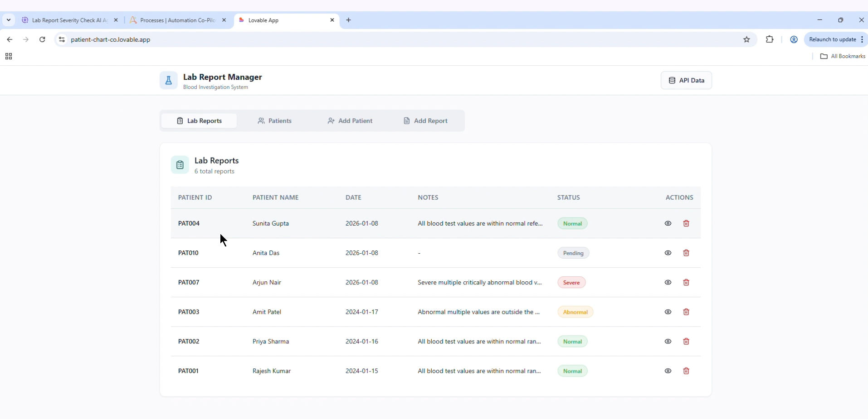
Task: View Anita Das report via eye icon
Action: point(668,253)
